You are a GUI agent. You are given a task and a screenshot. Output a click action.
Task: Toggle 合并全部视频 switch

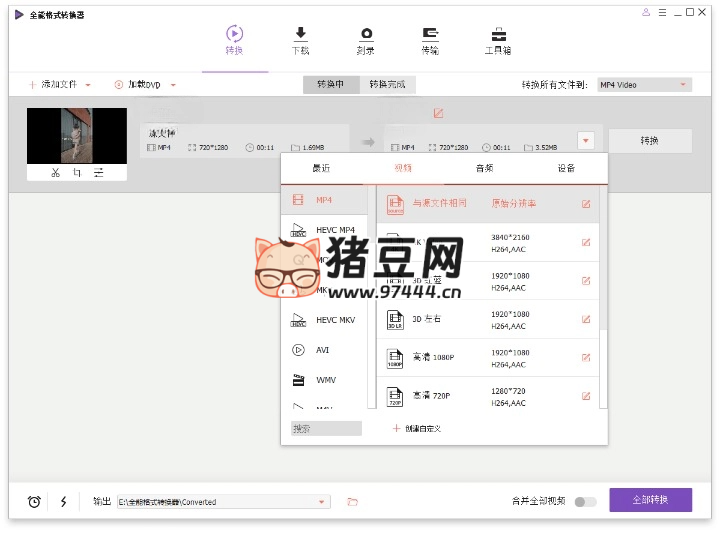(585, 502)
